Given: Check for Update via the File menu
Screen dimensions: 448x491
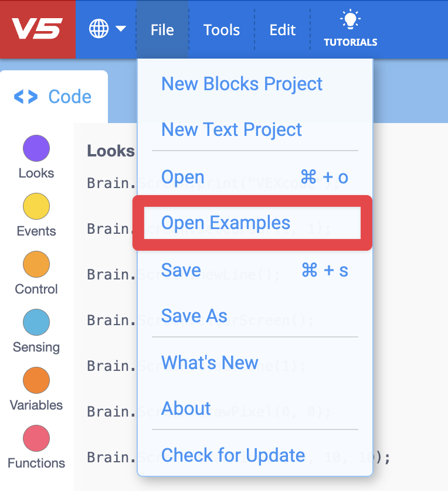Looking at the screenshot, I should coord(233,455).
